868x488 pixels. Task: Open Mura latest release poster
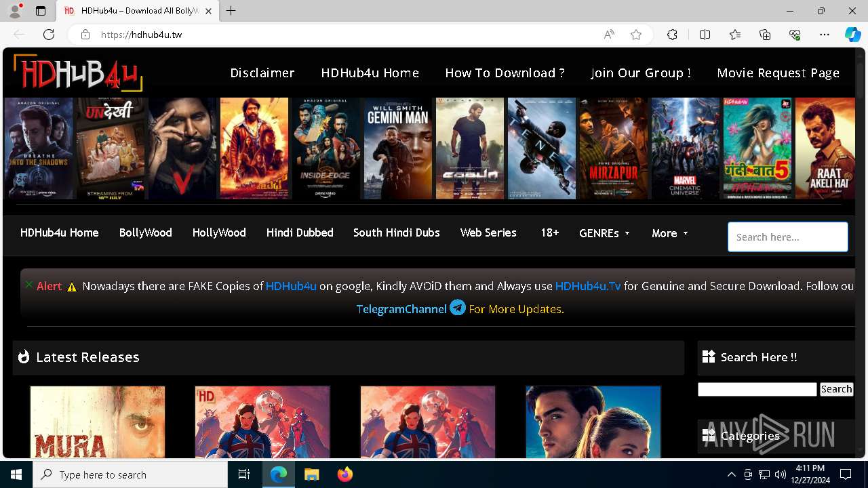pyautogui.click(x=98, y=422)
